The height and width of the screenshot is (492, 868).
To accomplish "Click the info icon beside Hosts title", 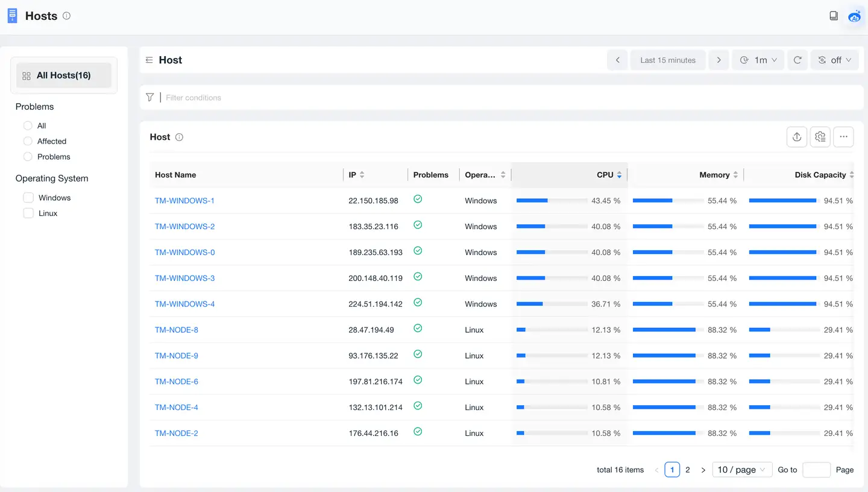I will [66, 16].
